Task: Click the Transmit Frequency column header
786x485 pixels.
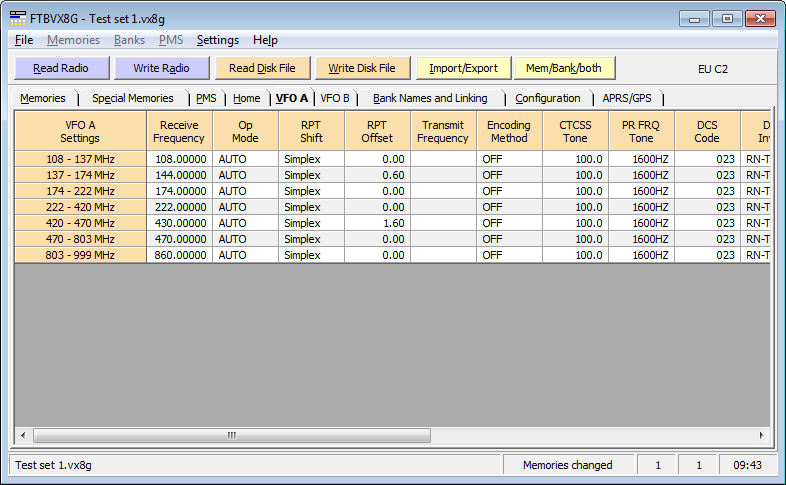Action: point(443,131)
